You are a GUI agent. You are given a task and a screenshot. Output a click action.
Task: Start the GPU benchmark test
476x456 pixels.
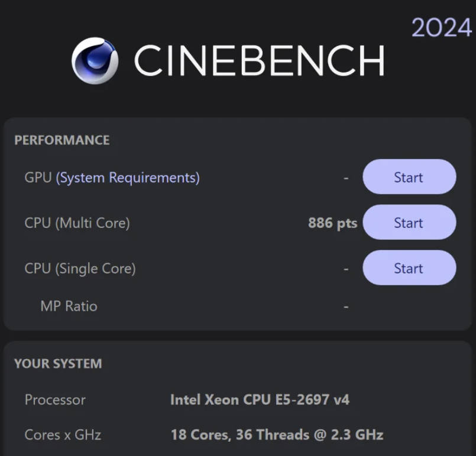409,177
